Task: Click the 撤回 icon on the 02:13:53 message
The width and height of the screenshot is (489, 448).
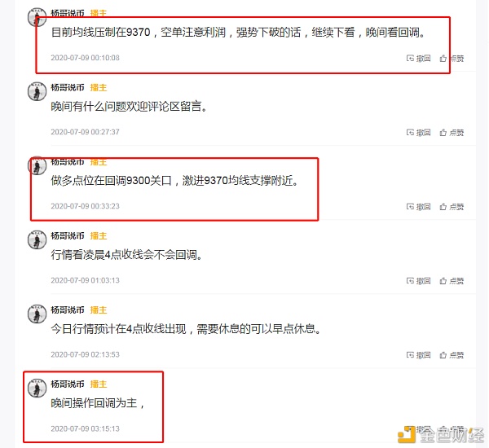Action: [418, 355]
